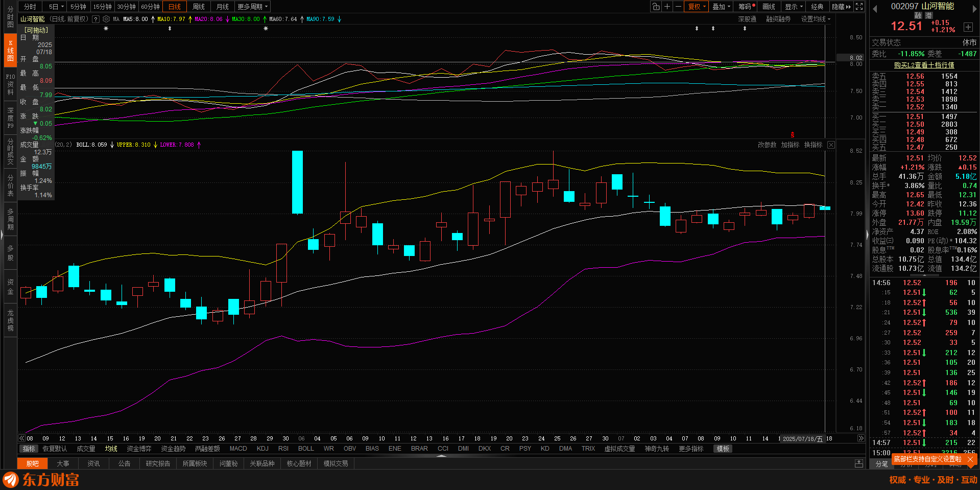The height and width of the screenshot is (490, 980).
Task: Open F10 资料 in the sidebar
Action: [10, 84]
